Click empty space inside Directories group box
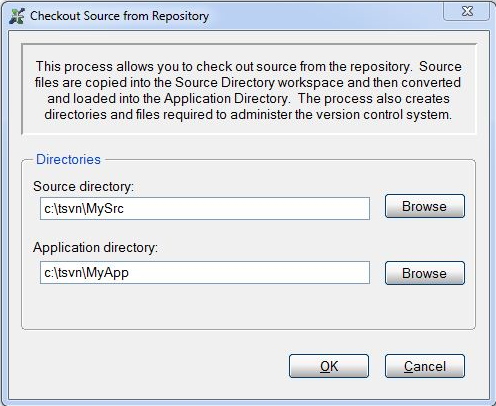496x406 pixels. pos(248,307)
